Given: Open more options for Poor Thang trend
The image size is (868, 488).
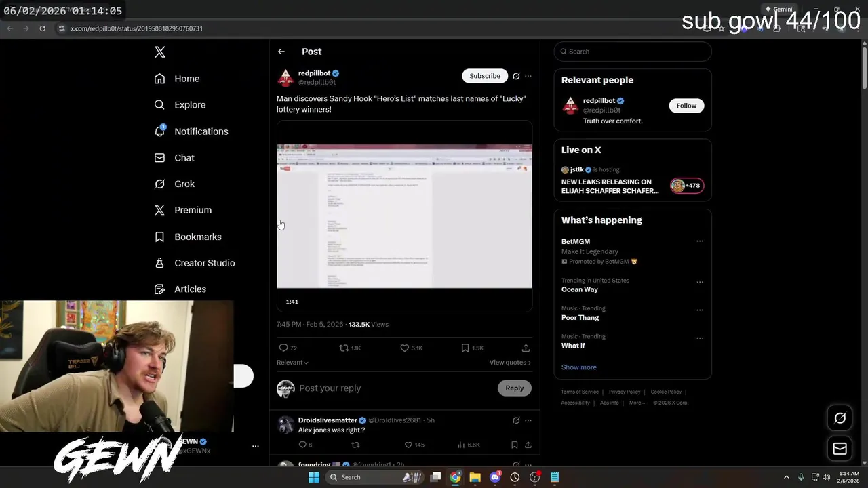Looking at the screenshot, I should coord(700,310).
